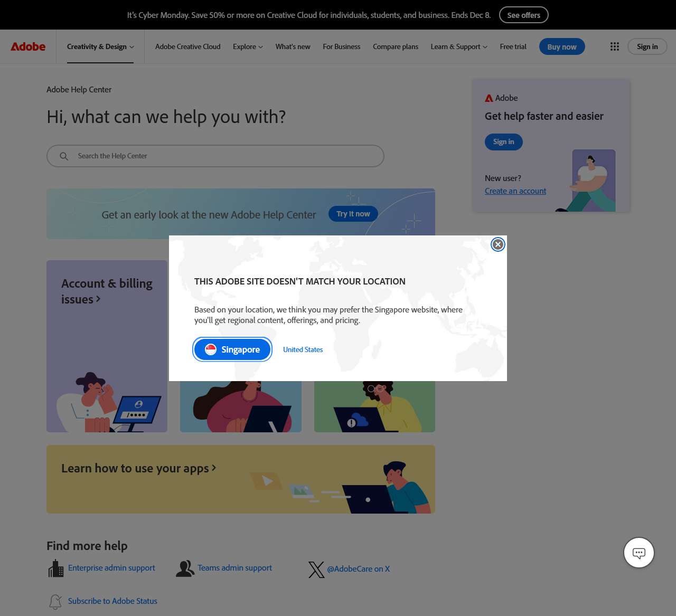The height and width of the screenshot is (616, 676).
Task: Expand the Creativity & Design dropdown
Action: [100, 46]
